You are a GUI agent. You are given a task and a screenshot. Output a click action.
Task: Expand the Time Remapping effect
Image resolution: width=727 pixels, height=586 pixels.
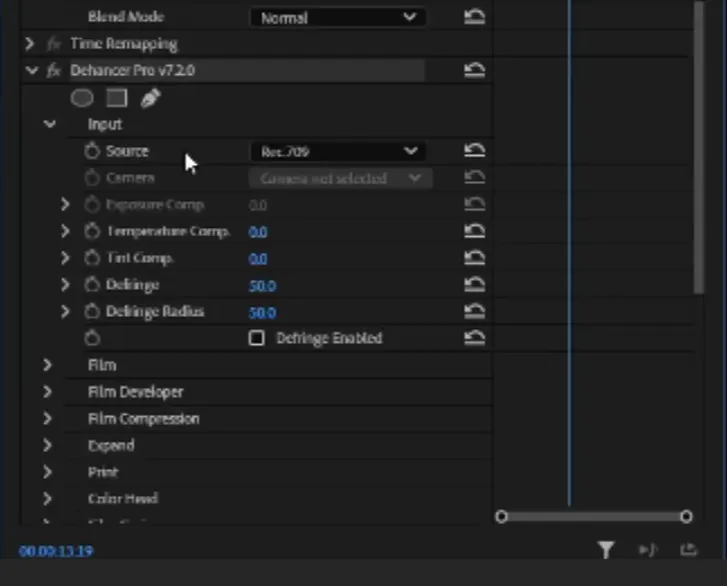tap(30, 44)
